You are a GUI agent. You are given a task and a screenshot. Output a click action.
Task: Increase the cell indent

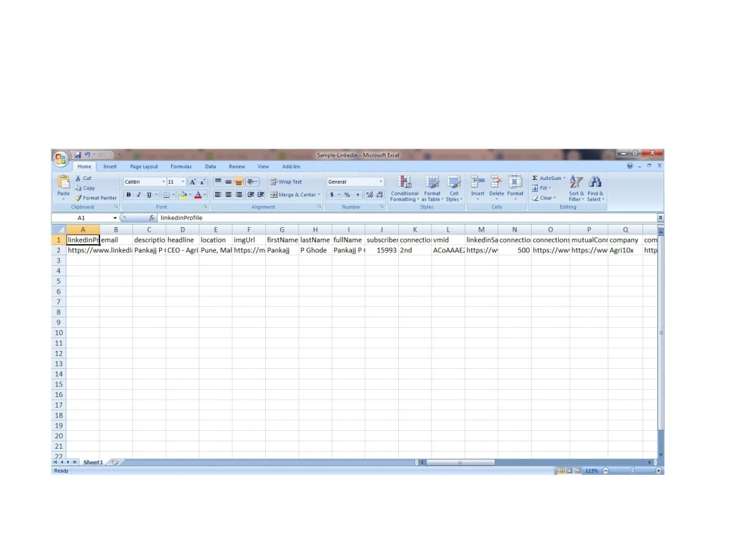[261, 195]
